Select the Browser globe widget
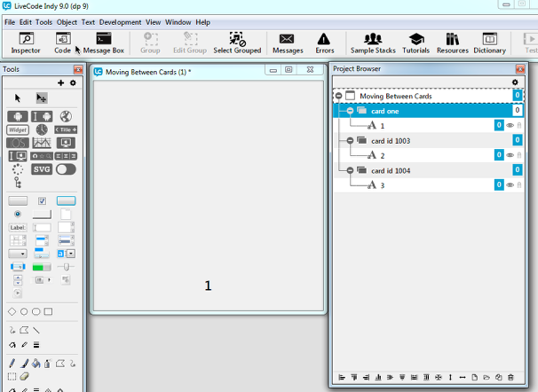Image resolution: width=538 pixels, height=392 pixels. (66, 116)
